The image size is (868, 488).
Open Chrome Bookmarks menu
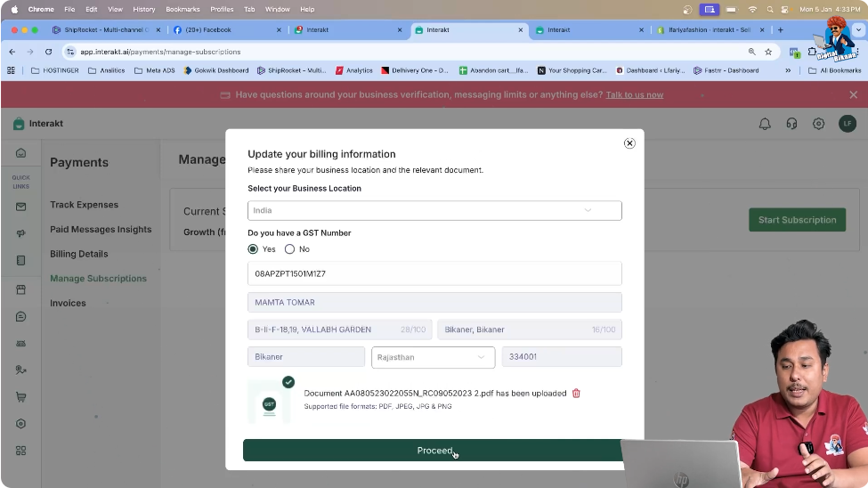[183, 10]
